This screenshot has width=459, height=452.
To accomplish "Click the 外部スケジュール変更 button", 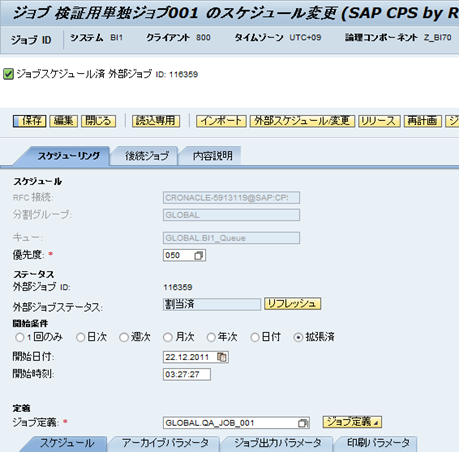I will click(x=302, y=121).
